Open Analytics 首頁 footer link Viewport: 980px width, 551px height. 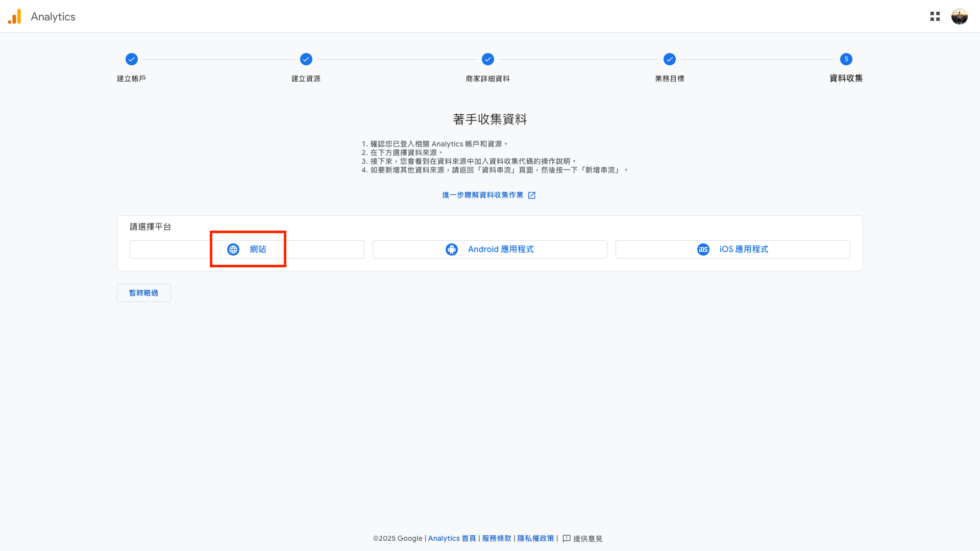(452, 539)
